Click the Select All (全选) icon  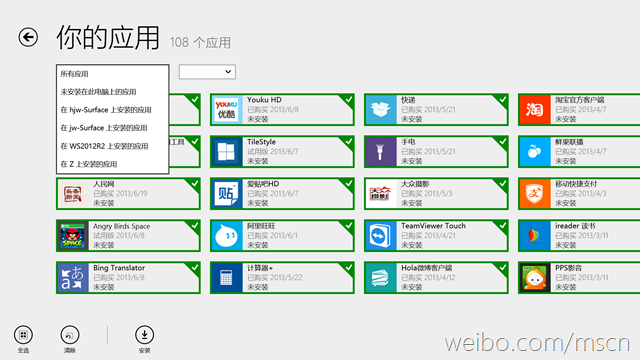click(x=23, y=335)
